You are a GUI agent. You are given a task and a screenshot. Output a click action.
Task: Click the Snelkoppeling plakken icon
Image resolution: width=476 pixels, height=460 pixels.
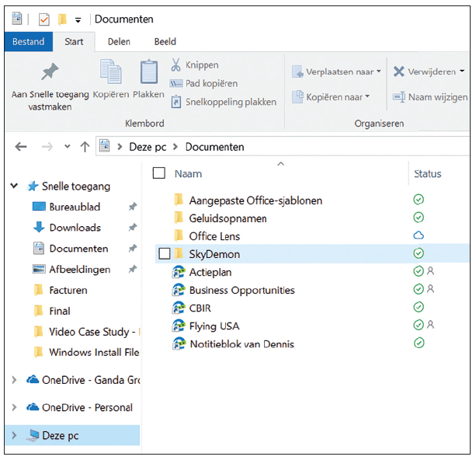pos(176,102)
